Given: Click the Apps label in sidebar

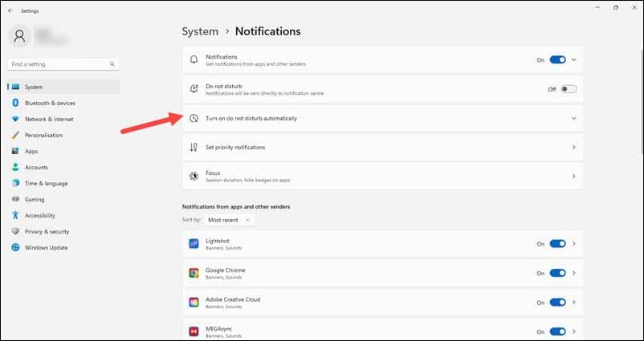Looking at the screenshot, I should click(31, 152).
